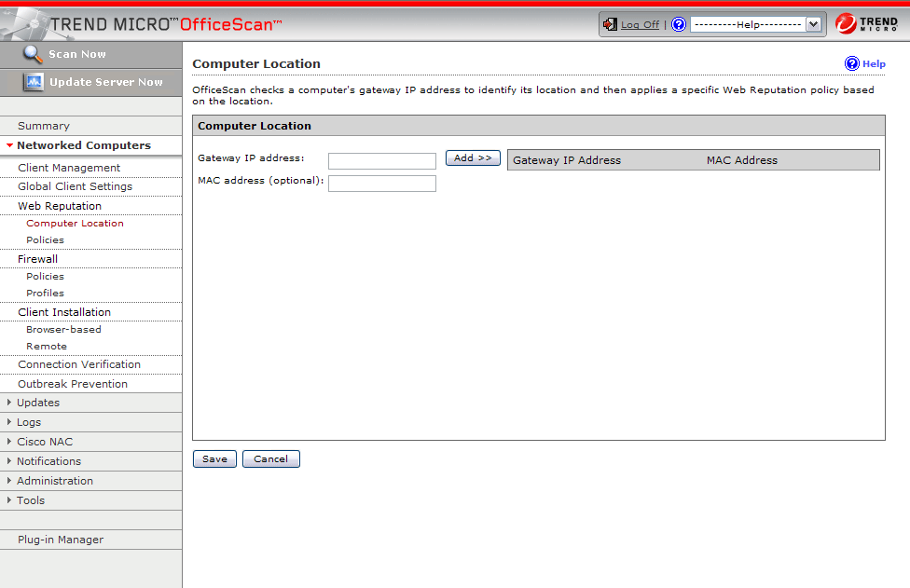This screenshot has height=588, width=910.
Task: Select Client Installation in the sidebar
Action: tap(63, 312)
